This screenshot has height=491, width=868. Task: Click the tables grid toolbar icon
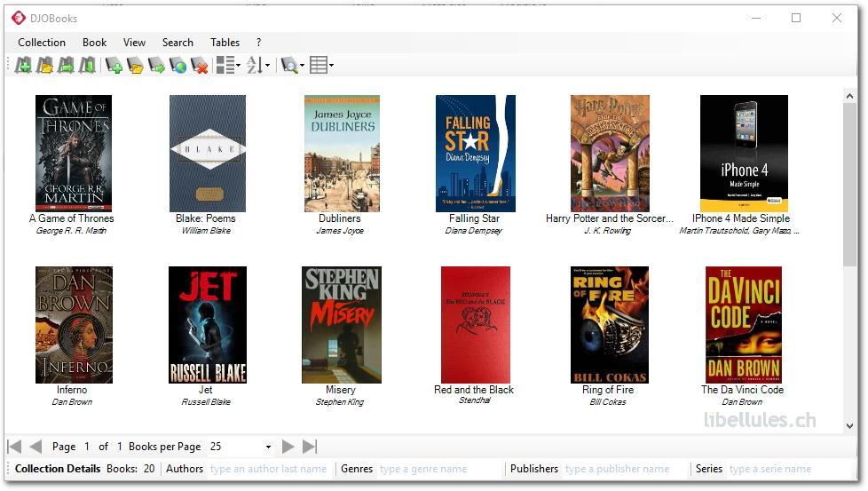319,66
